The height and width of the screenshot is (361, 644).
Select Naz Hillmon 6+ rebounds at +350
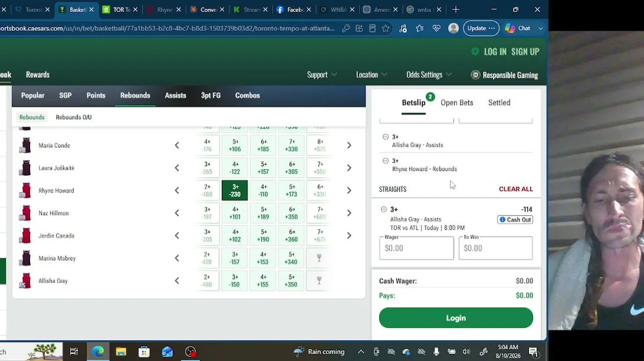click(x=291, y=213)
